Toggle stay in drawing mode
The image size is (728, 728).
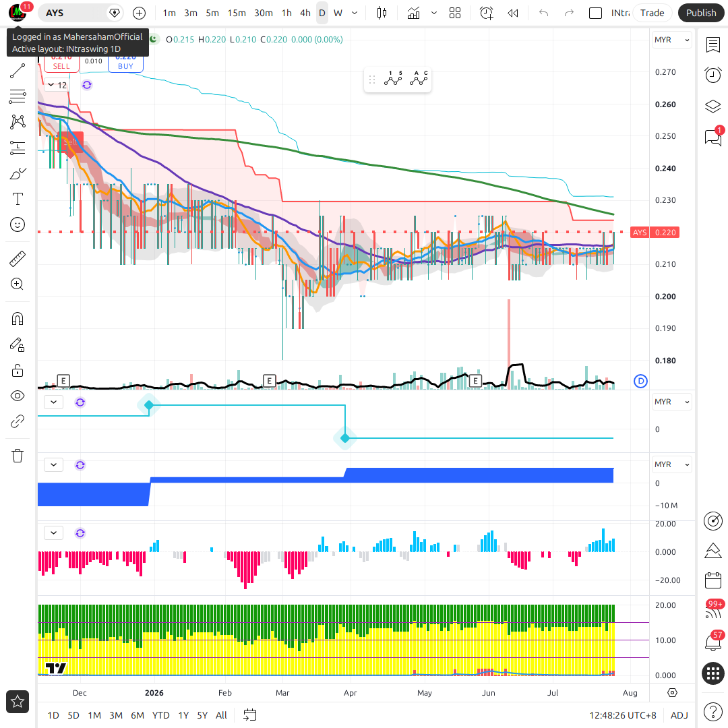click(18, 344)
